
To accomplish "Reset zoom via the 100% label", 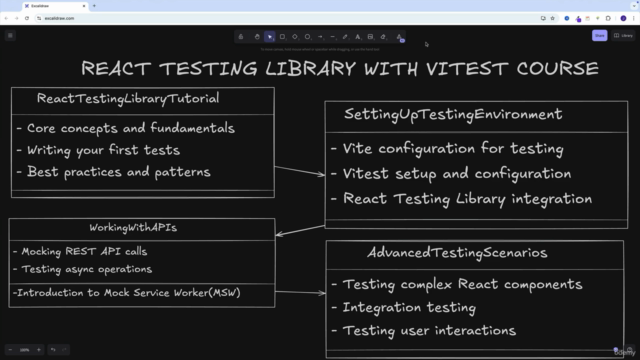I will click(x=24, y=350).
